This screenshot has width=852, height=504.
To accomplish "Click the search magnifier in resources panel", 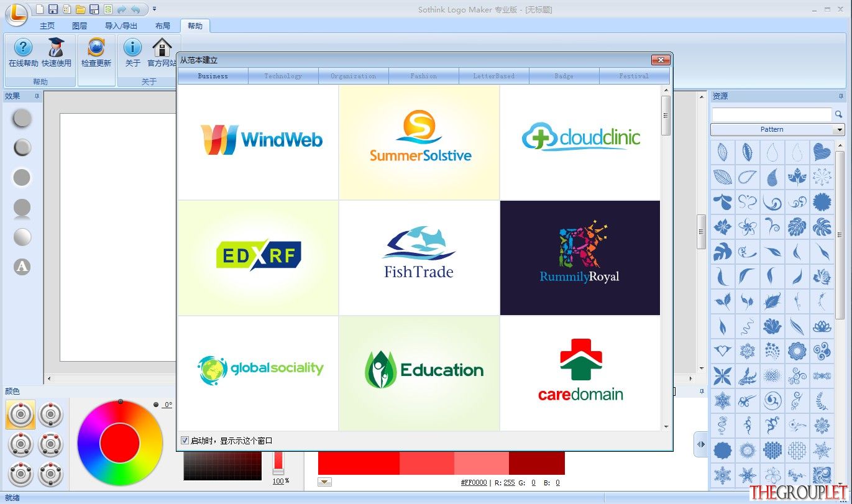I will click(x=838, y=114).
